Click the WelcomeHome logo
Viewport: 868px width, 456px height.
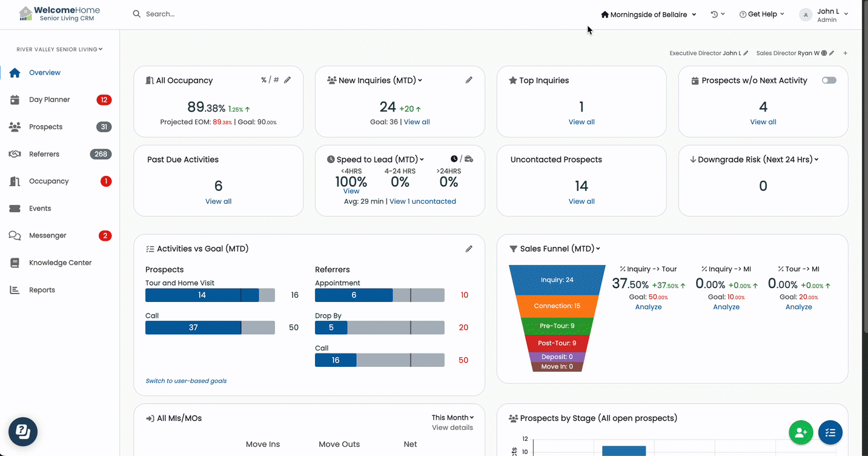[x=59, y=14]
